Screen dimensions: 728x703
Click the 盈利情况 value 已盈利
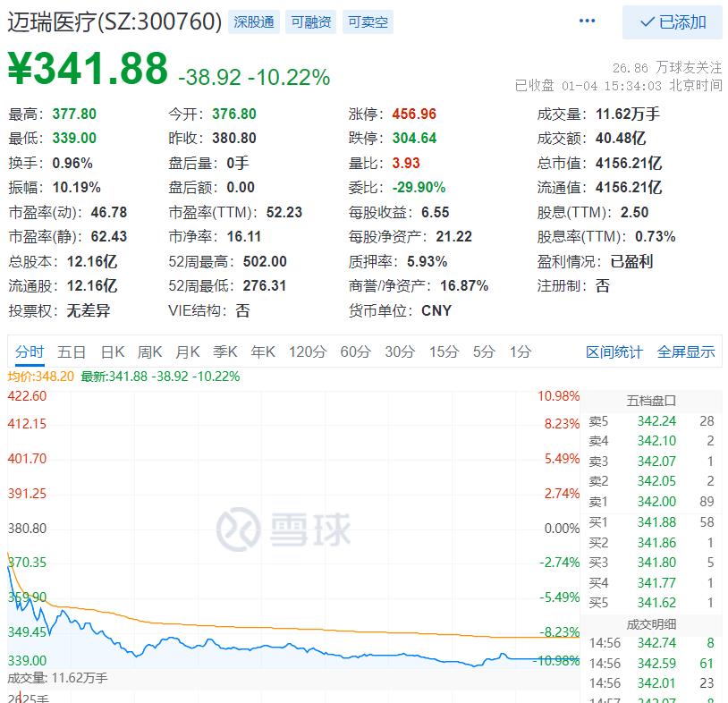pyautogui.click(x=631, y=261)
